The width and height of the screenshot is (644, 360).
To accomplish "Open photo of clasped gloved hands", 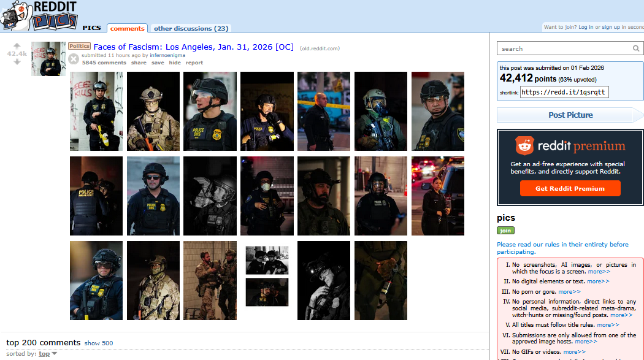I will tap(381, 280).
